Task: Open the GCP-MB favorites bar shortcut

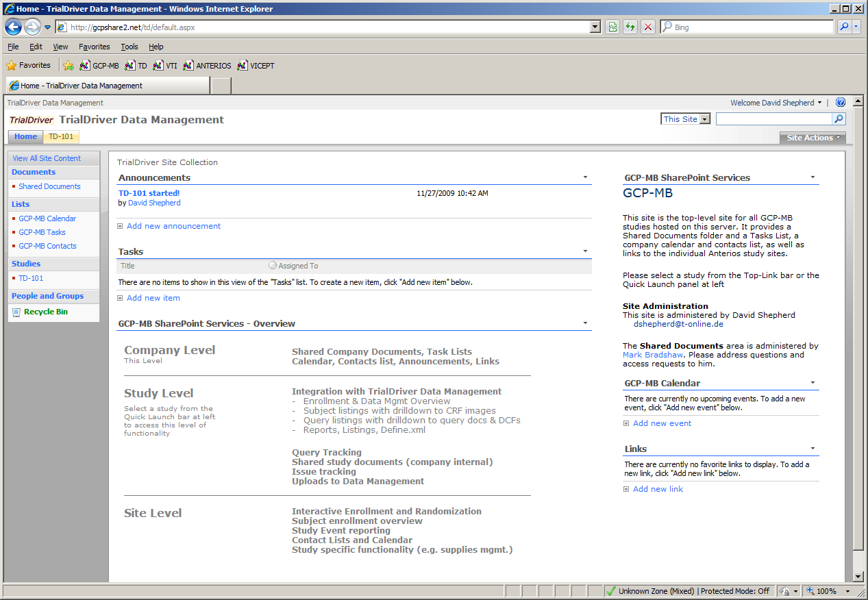Action: tap(99, 66)
